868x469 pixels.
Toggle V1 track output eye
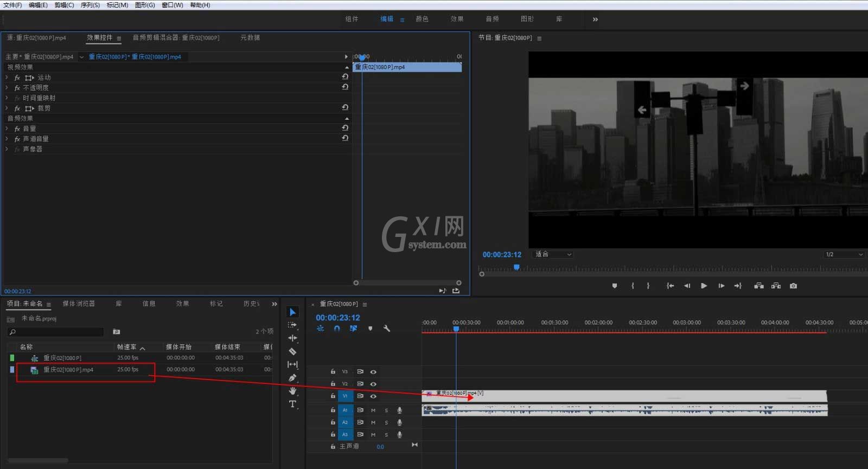pyautogui.click(x=373, y=396)
